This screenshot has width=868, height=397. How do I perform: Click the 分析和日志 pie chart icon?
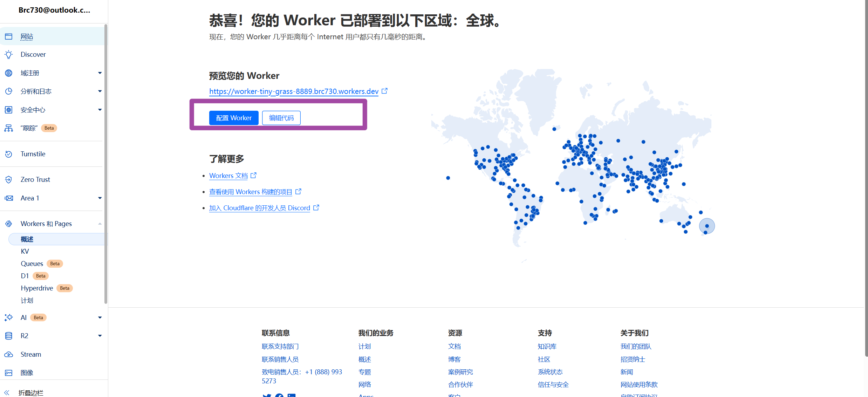[x=9, y=91]
